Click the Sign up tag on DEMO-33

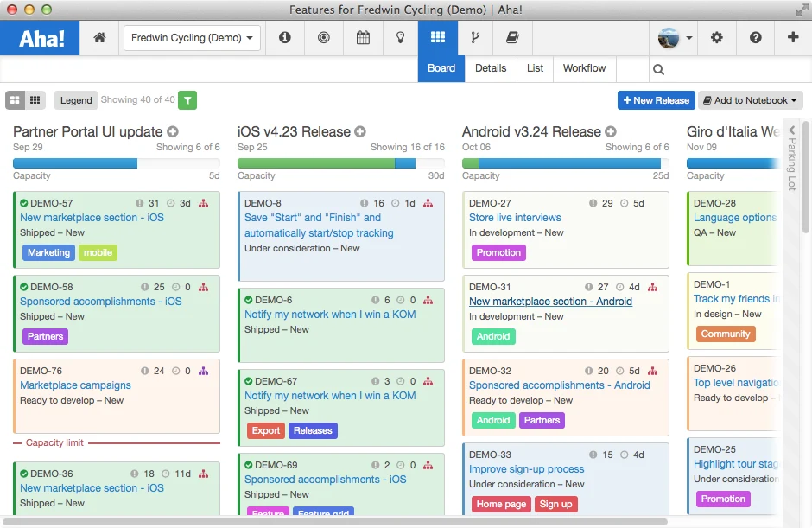[555, 504]
